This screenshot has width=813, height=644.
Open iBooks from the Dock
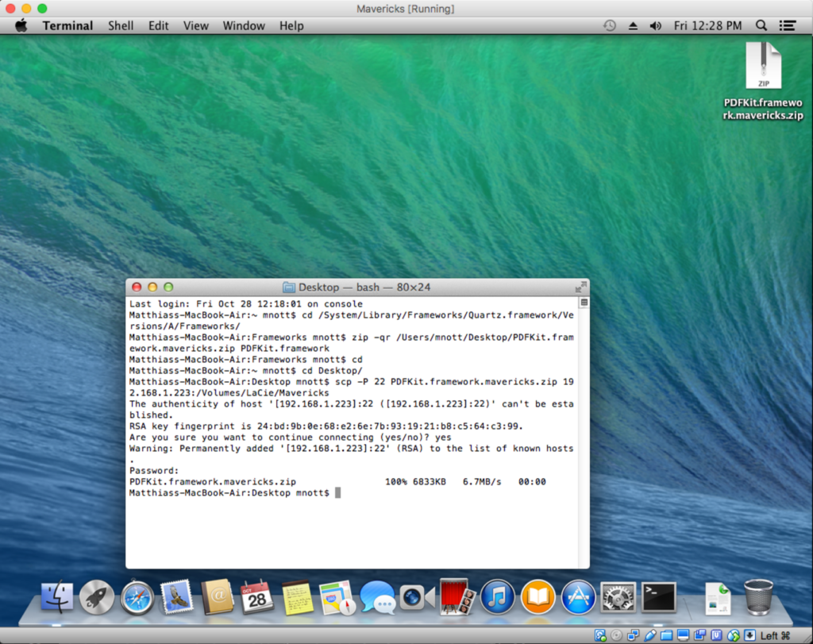click(537, 596)
